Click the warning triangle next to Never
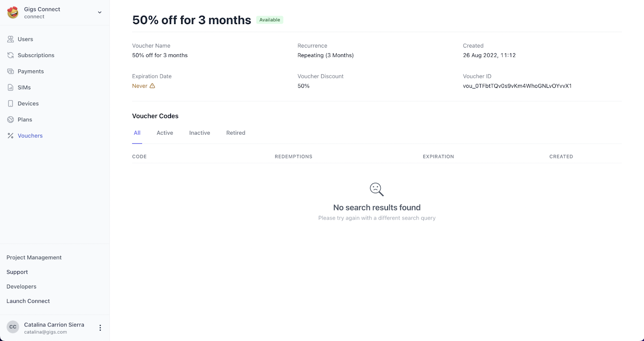The height and width of the screenshot is (341, 644). point(152,86)
